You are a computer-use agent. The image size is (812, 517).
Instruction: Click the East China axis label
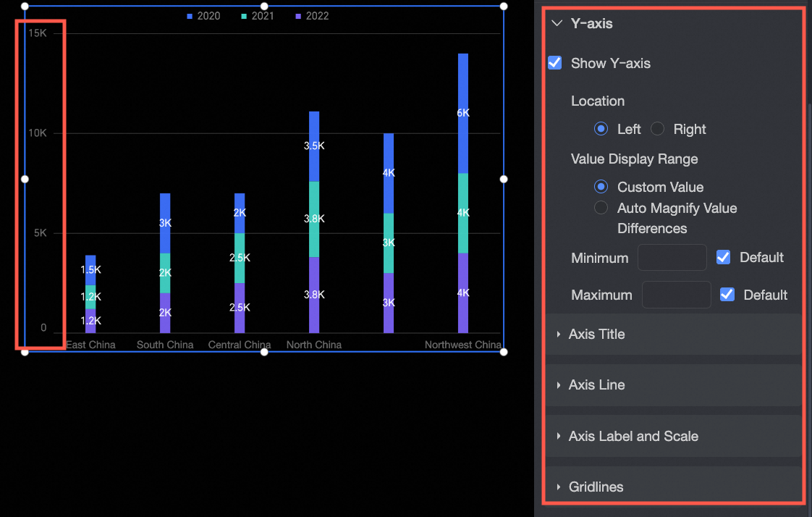point(90,345)
